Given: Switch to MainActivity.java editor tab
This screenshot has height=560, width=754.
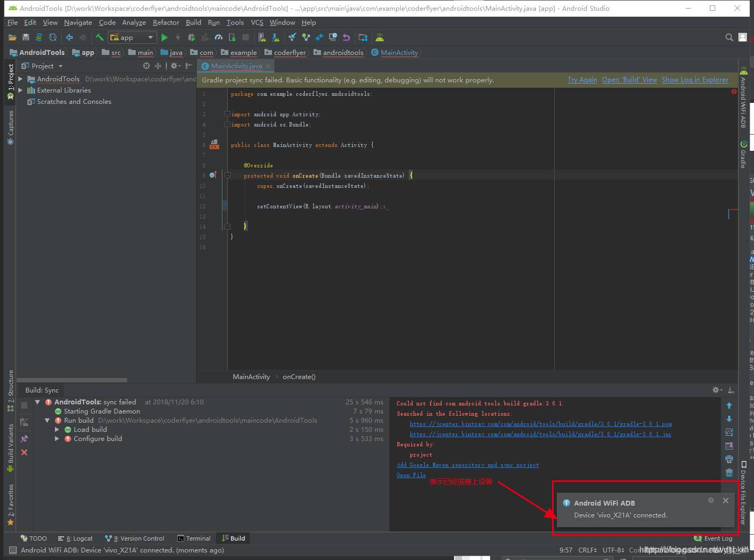Looking at the screenshot, I should coord(236,66).
